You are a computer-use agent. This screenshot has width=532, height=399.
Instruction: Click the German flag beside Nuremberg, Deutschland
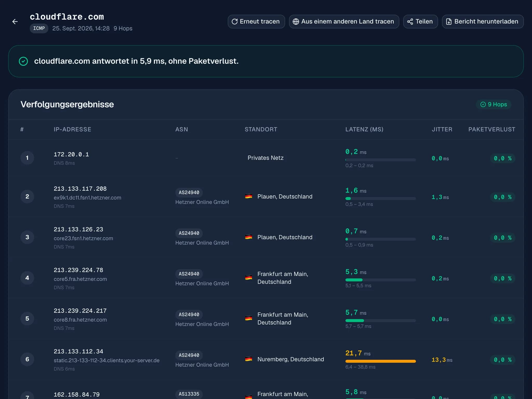(249, 359)
